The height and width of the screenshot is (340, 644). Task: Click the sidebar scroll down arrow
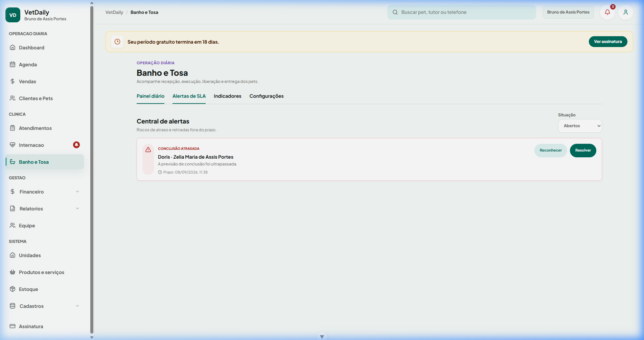click(92, 337)
